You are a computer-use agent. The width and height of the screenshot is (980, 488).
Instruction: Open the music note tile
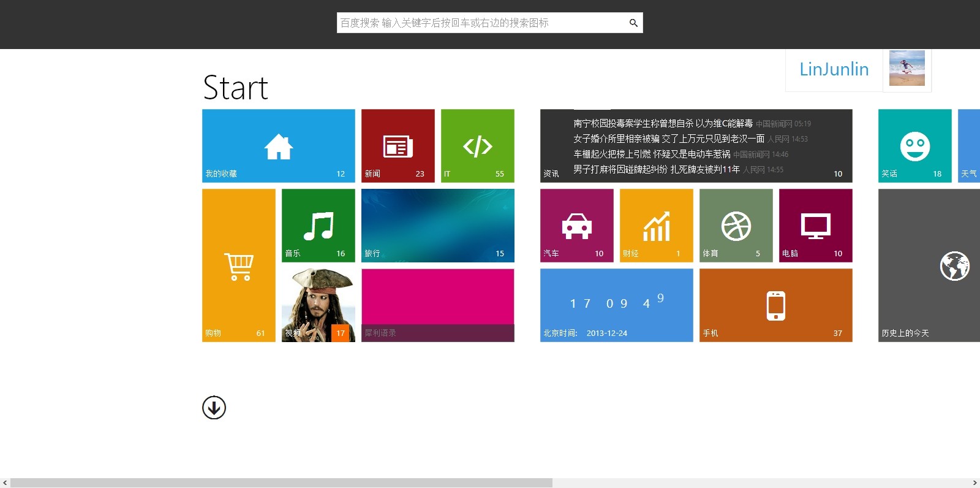pyautogui.click(x=318, y=226)
